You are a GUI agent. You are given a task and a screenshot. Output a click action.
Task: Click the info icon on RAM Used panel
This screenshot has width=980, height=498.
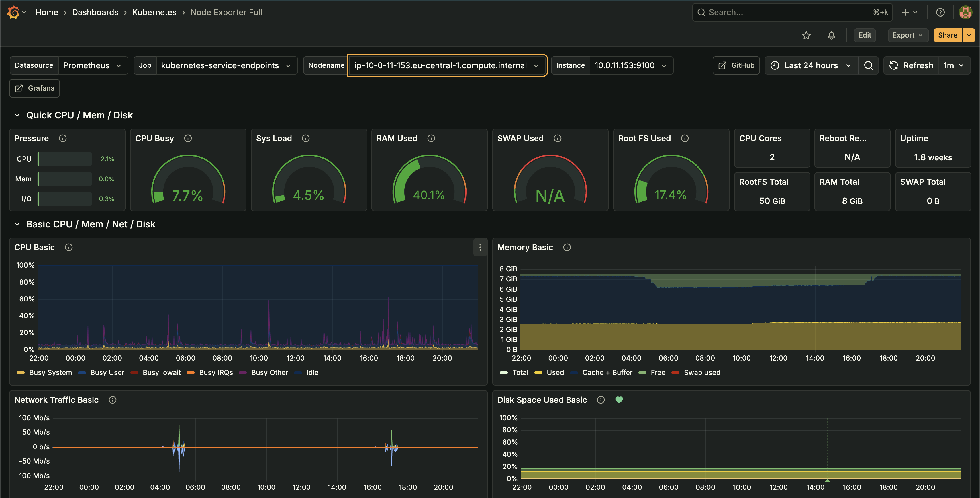[431, 138]
